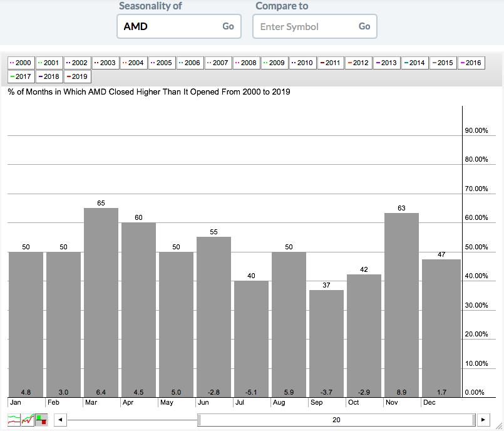Click the right arrow of the year slider
The height and width of the screenshot is (431, 504).
pyautogui.click(x=483, y=420)
